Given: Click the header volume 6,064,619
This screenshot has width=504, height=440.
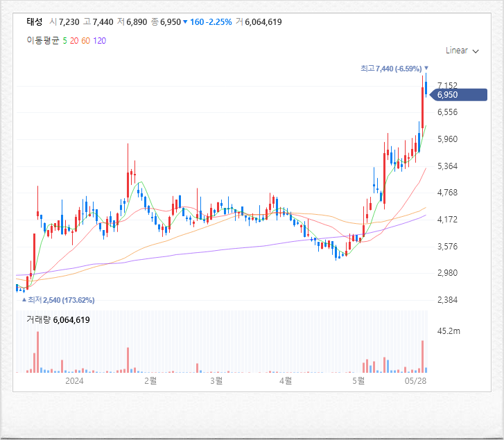Looking at the screenshot, I should tap(263, 22).
